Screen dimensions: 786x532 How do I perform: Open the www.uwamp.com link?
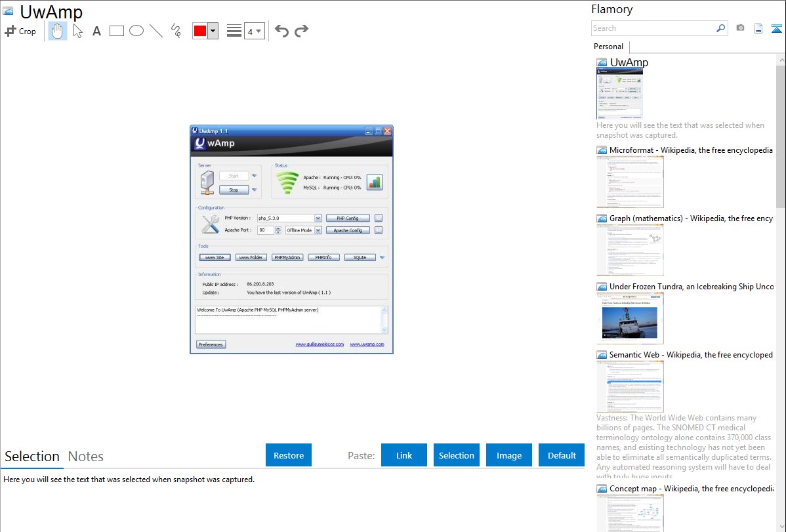pos(367,344)
